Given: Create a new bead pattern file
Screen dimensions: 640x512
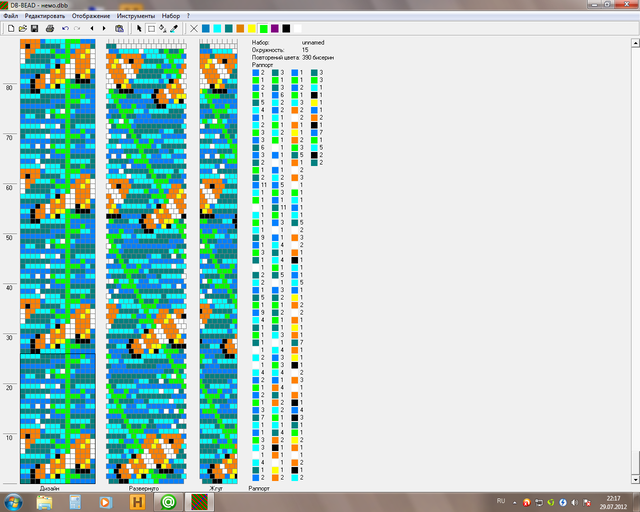Looking at the screenshot, I should [11, 29].
